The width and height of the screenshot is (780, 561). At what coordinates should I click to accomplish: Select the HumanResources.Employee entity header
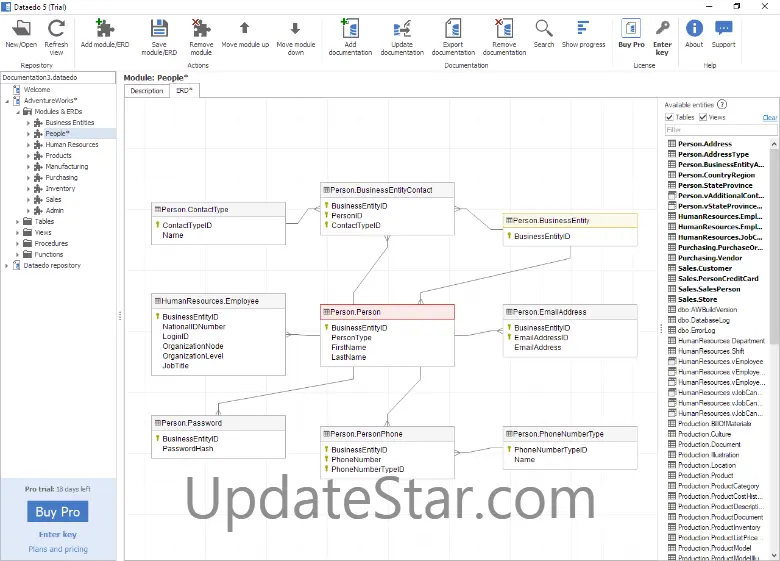218,301
